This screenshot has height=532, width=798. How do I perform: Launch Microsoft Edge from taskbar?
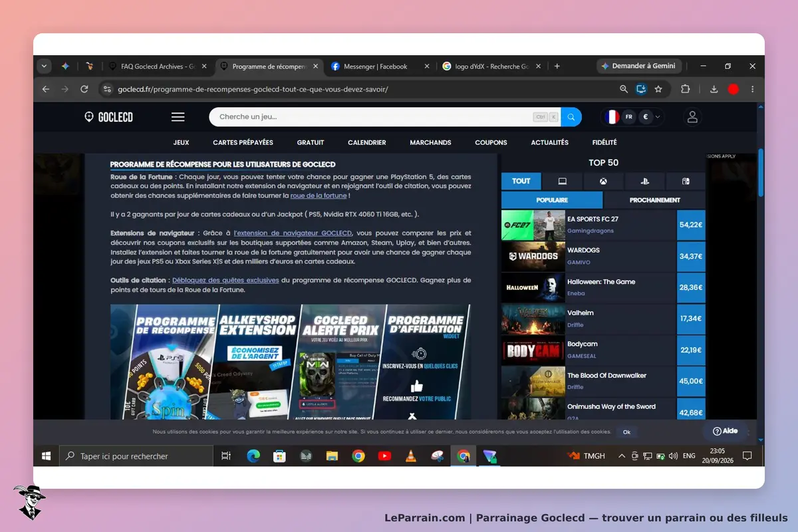(253, 456)
